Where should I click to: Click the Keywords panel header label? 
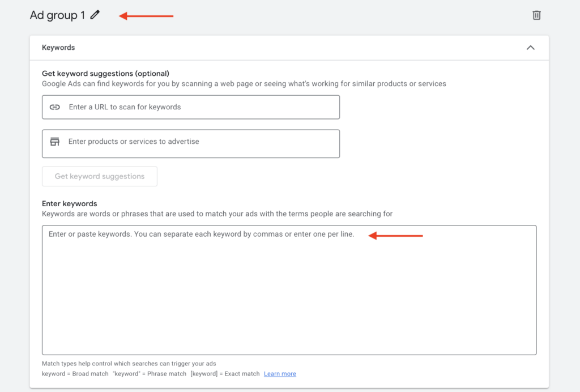[x=58, y=48]
